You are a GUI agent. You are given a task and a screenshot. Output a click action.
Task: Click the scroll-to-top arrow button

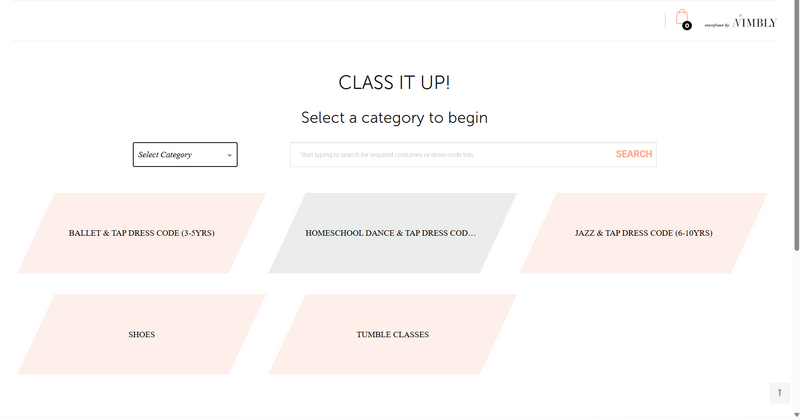pos(779,393)
